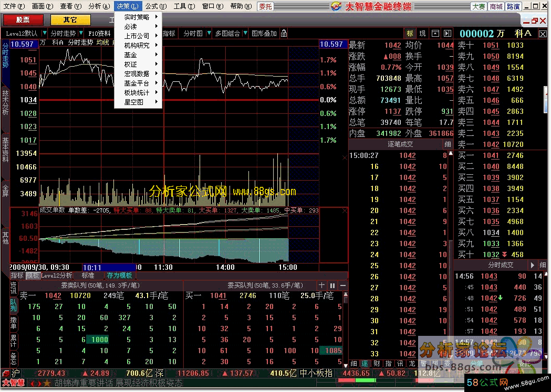551x392 pixels.
Task: Click the plus icon in 委买队列 header
Action: (322, 285)
